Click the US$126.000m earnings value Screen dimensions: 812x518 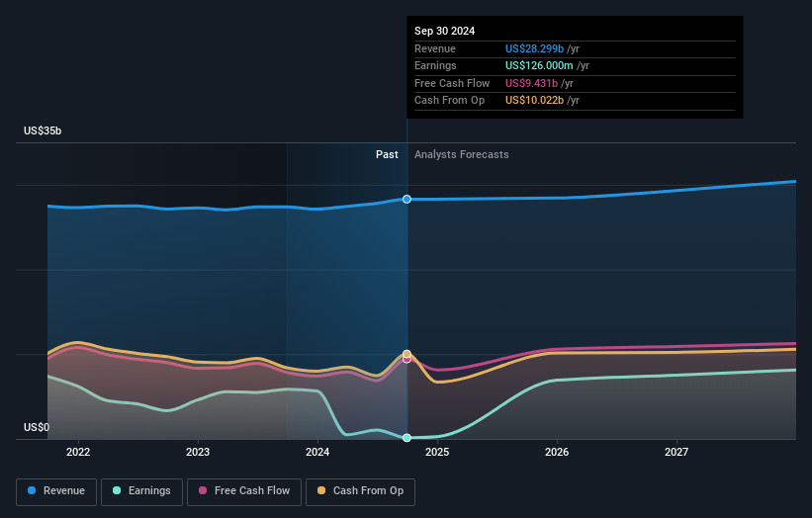(539, 65)
